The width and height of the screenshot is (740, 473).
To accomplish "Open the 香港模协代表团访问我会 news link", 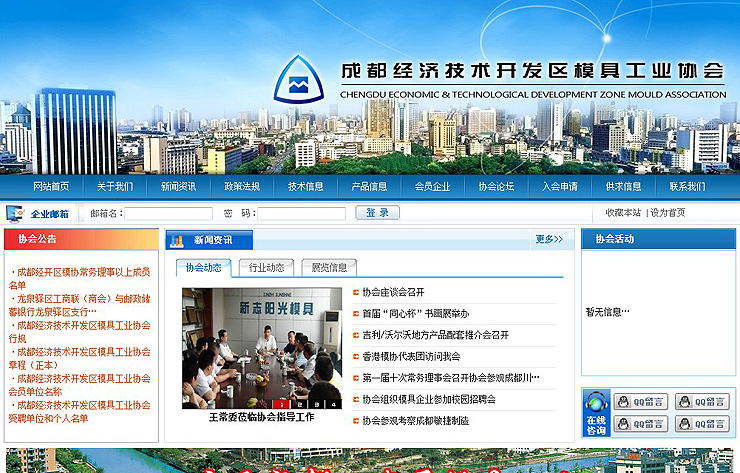I will click(x=411, y=356).
